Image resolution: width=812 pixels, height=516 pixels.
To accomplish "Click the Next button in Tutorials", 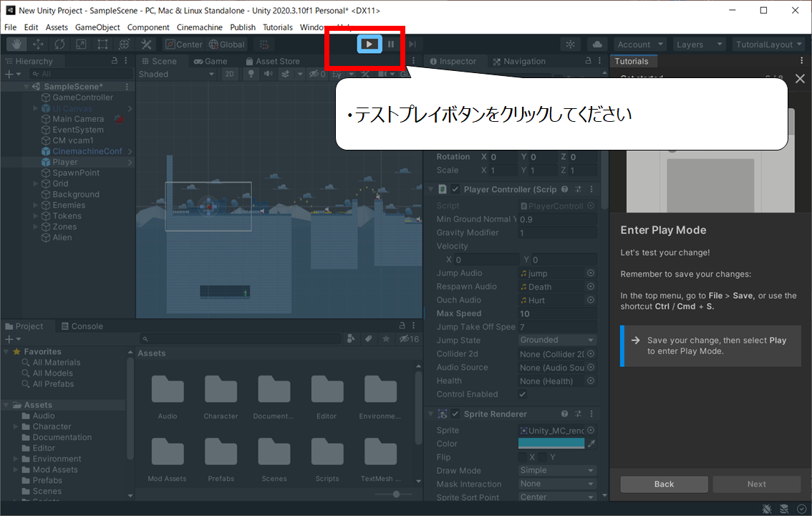I will 757,484.
